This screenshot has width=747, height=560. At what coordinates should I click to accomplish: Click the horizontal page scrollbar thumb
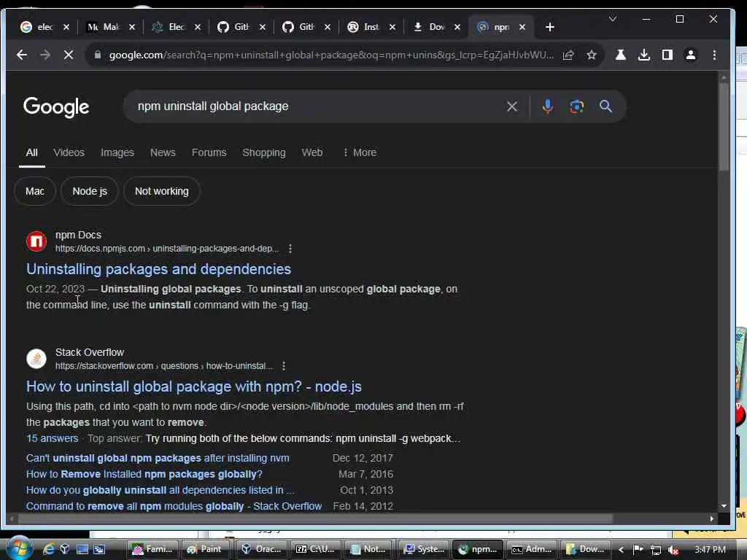coord(314,518)
